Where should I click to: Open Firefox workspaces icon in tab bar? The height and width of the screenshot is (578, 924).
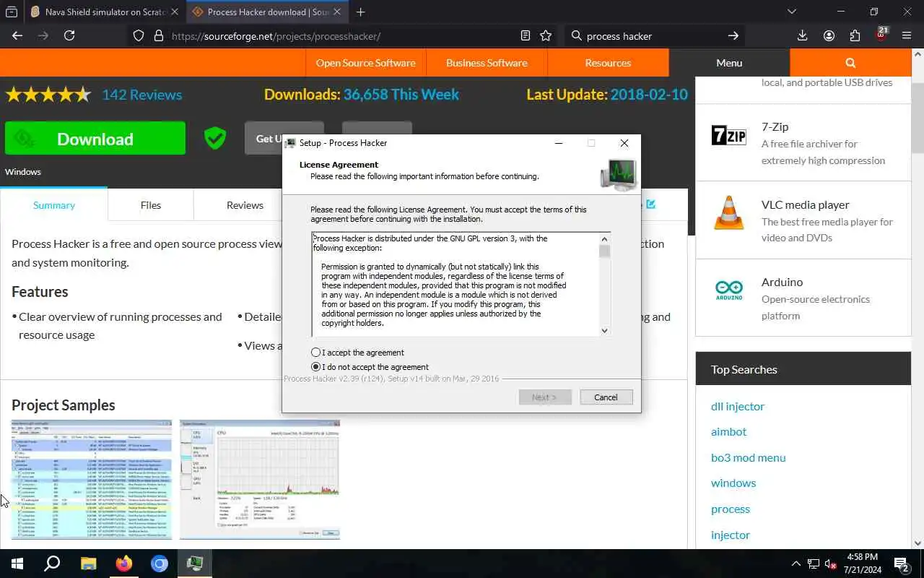[x=12, y=12]
